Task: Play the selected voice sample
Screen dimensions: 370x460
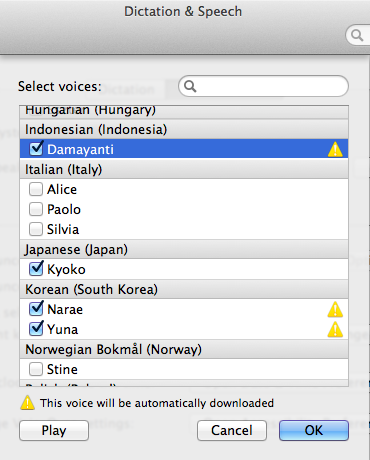Action: tap(54, 430)
